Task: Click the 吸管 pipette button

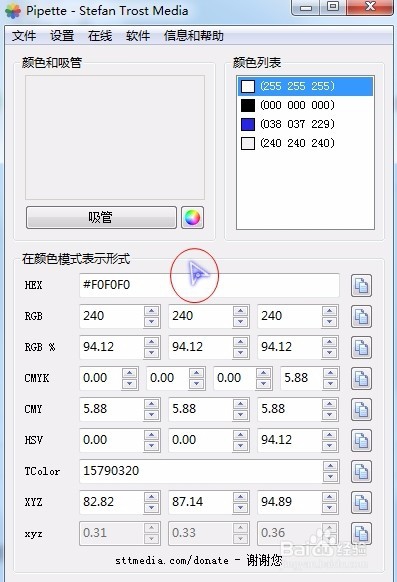Action: [x=101, y=218]
